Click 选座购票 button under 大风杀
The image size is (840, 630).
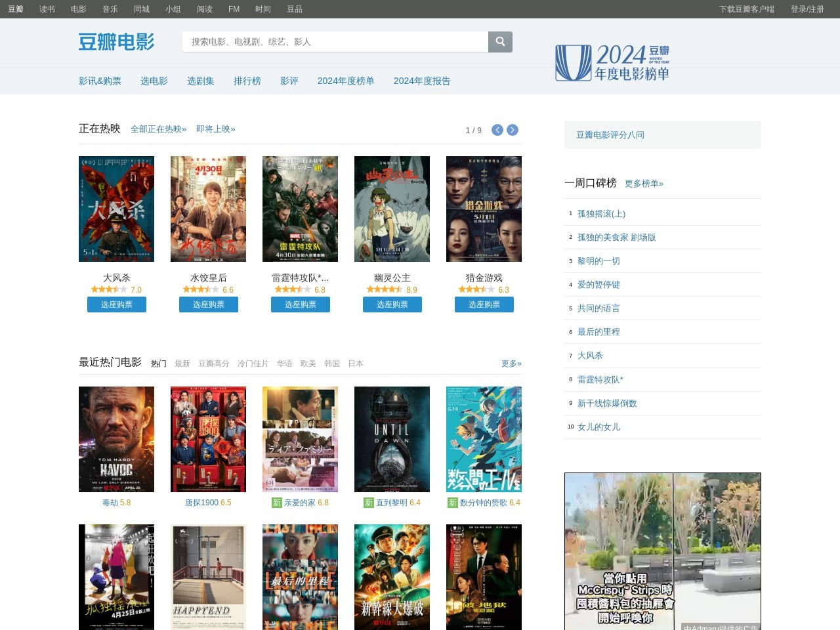point(117,304)
